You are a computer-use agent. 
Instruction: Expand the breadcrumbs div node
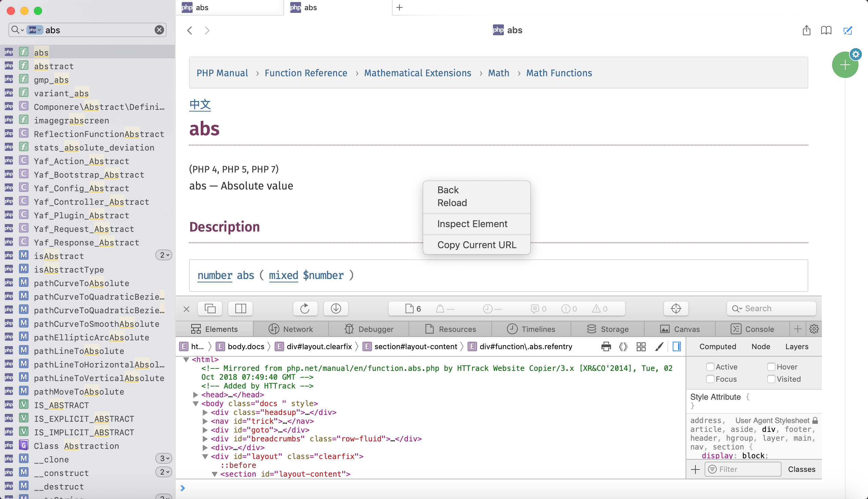point(205,439)
